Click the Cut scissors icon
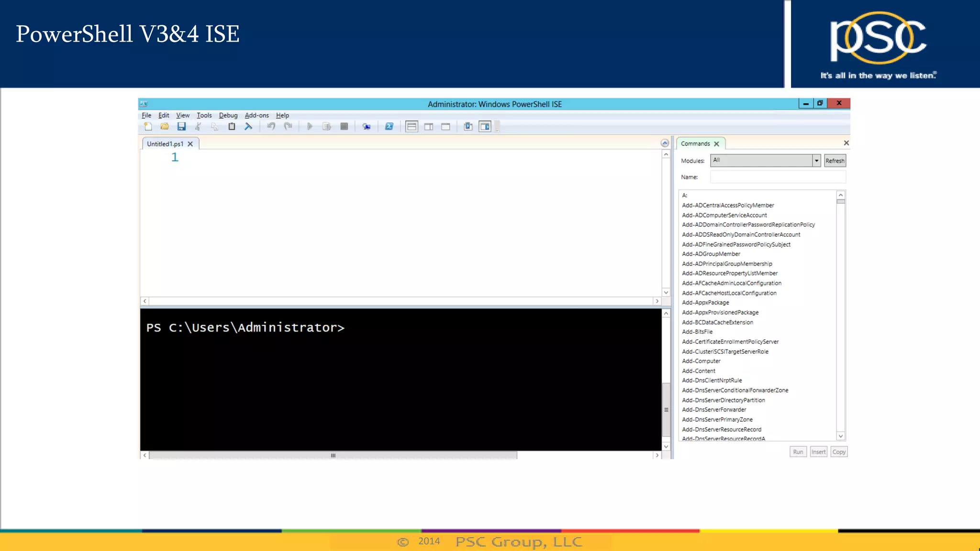Viewport: 980px width, 551px height. point(198,127)
